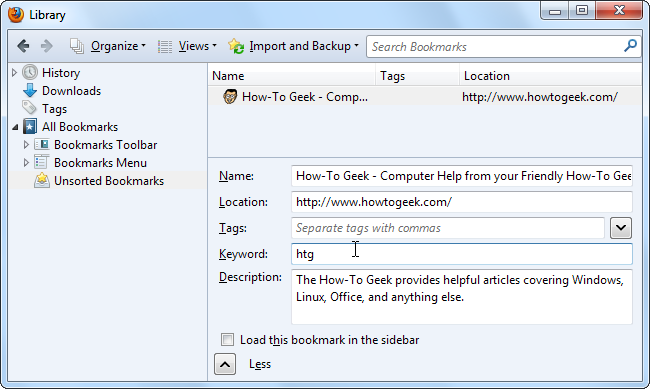
Task: Click the Unsorted Bookmarks tray icon
Action: [41, 180]
